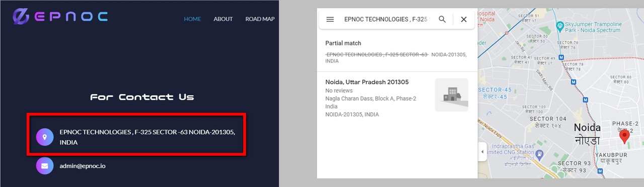Click the For Contact Us heading

coord(142,97)
